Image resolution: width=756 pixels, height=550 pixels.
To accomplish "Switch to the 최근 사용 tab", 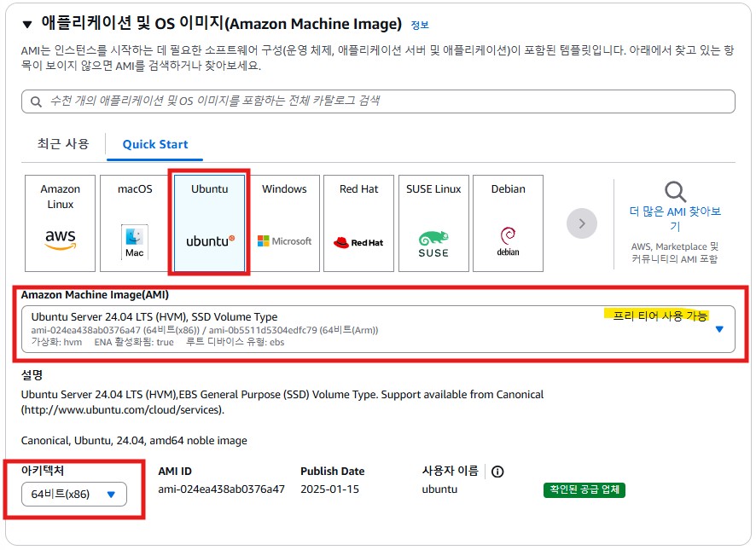I will coord(63,143).
